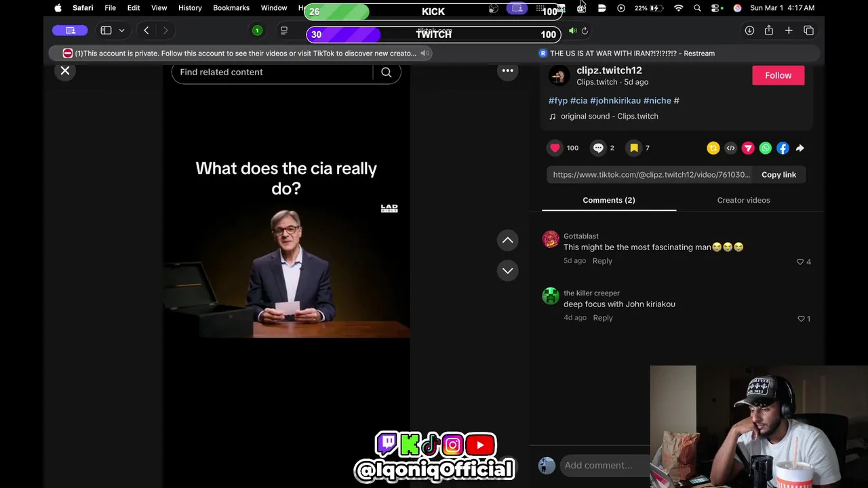Open the Safari menu

(x=83, y=8)
